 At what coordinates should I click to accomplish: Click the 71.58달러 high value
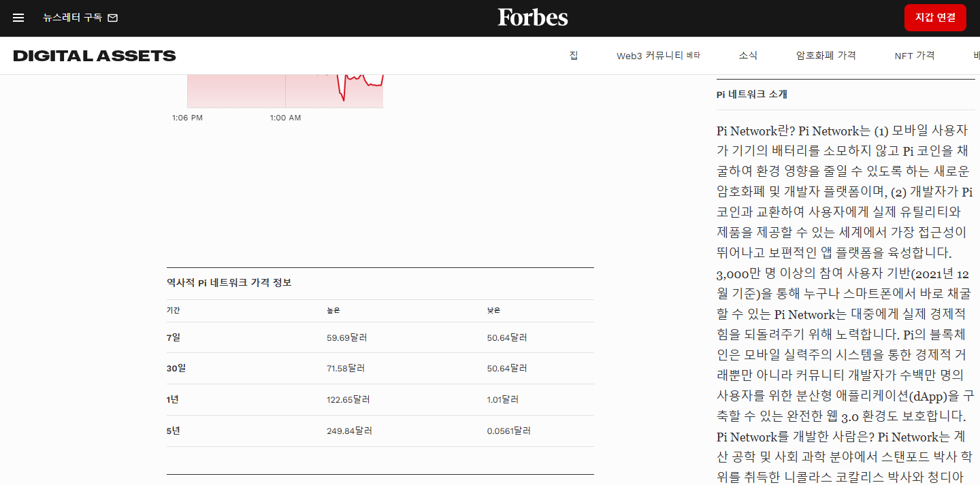coord(346,368)
